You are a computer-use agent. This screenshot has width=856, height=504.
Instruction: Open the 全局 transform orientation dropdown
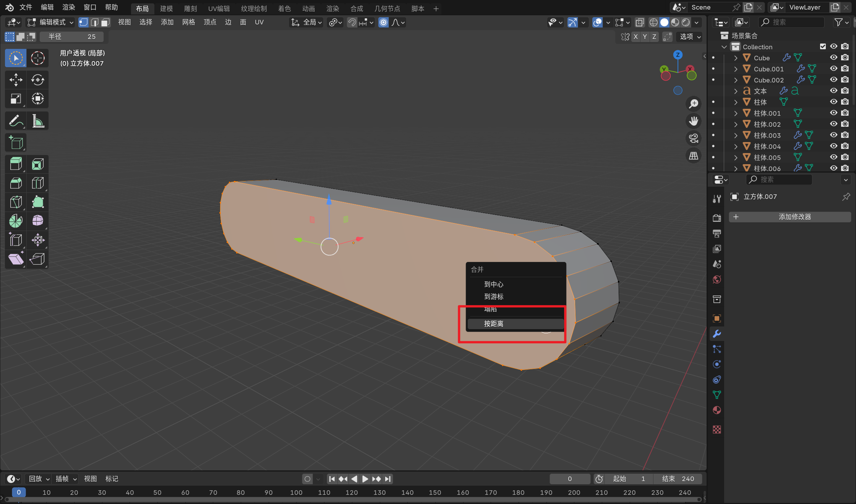(x=306, y=23)
